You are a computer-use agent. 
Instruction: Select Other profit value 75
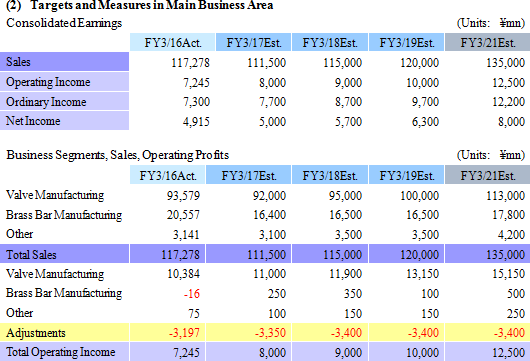(x=194, y=313)
